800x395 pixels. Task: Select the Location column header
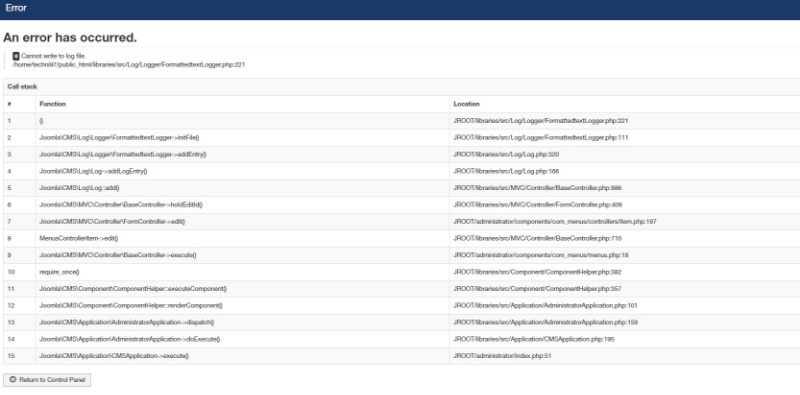pyautogui.click(x=466, y=104)
